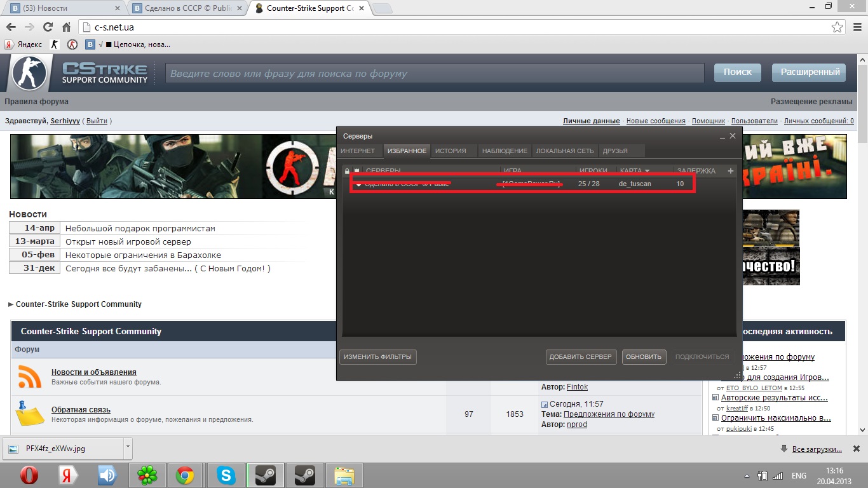868x488 pixels.
Task: Open the PFX4fz_eXWw.jpg download options arrow
Action: (x=128, y=447)
